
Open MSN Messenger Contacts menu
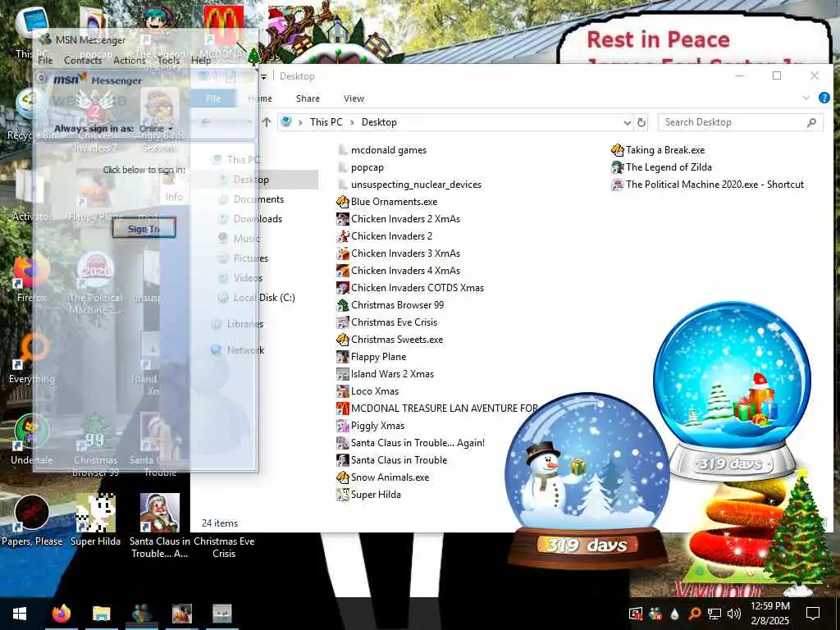pyautogui.click(x=83, y=61)
